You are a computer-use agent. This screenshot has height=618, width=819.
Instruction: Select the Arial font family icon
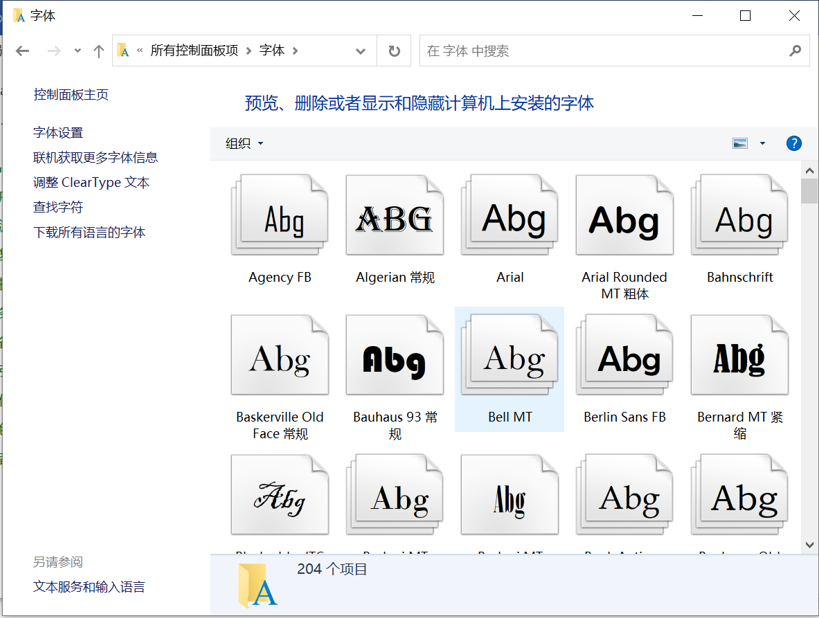pos(510,215)
